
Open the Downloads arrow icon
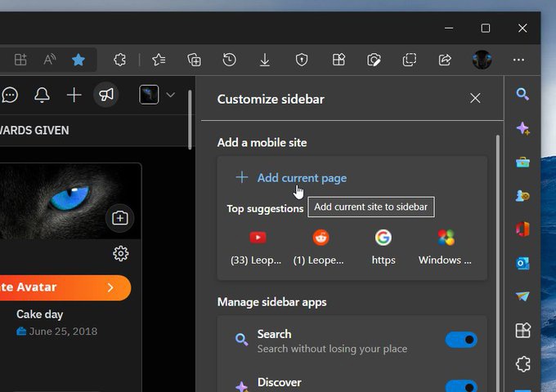[265, 60]
